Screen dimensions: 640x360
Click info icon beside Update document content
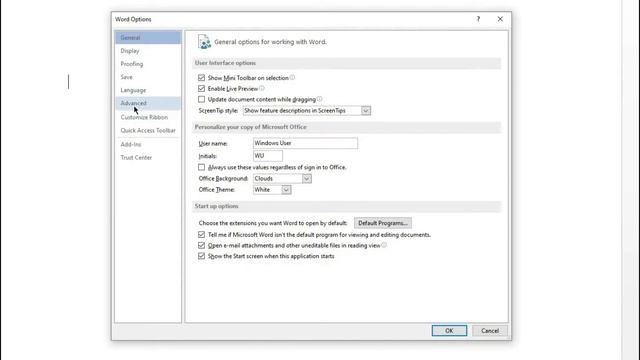tap(320, 99)
